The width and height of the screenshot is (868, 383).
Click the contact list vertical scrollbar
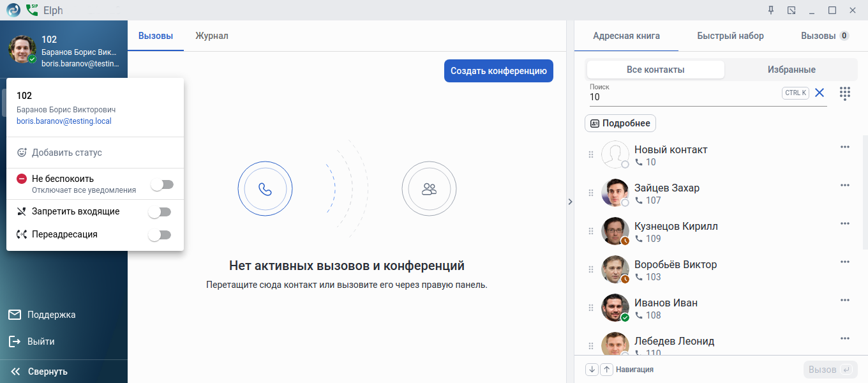tap(865, 191)
